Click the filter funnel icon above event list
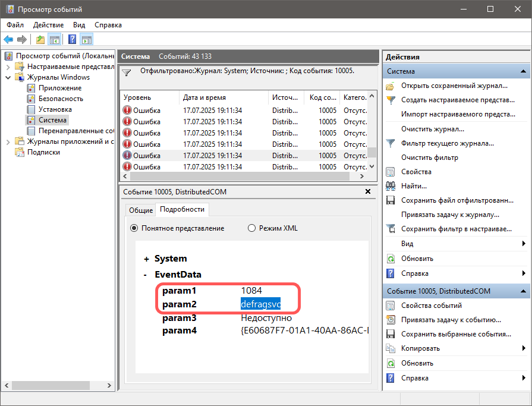 point(126,73)
